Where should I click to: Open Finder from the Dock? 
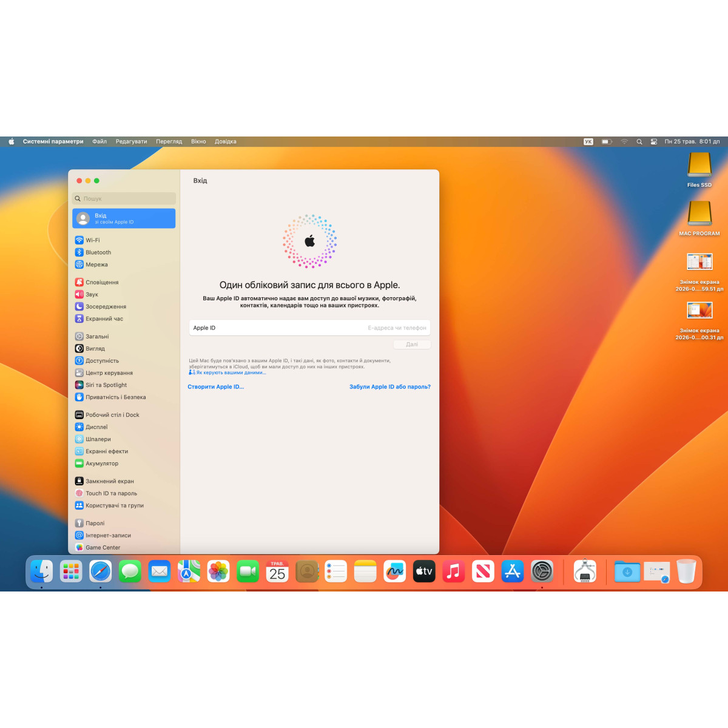tap(42, 571)
